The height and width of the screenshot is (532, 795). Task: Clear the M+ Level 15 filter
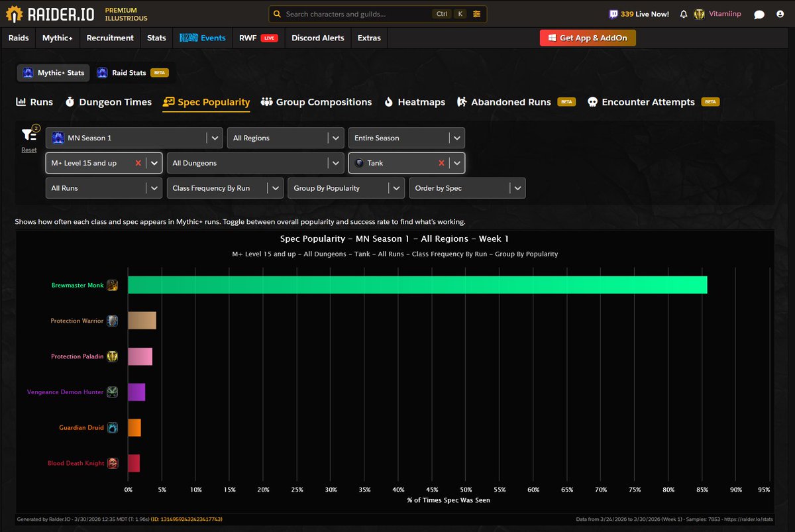tap(138, 163)
